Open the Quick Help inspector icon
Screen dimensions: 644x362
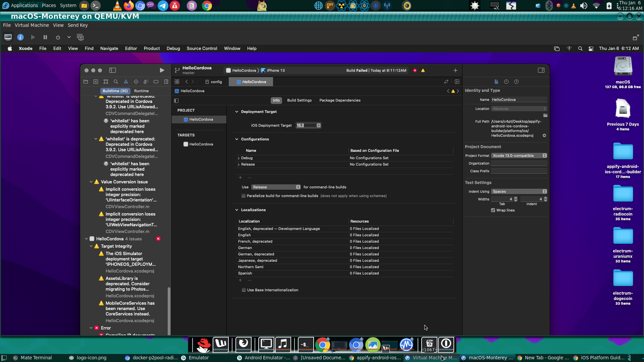516,82
